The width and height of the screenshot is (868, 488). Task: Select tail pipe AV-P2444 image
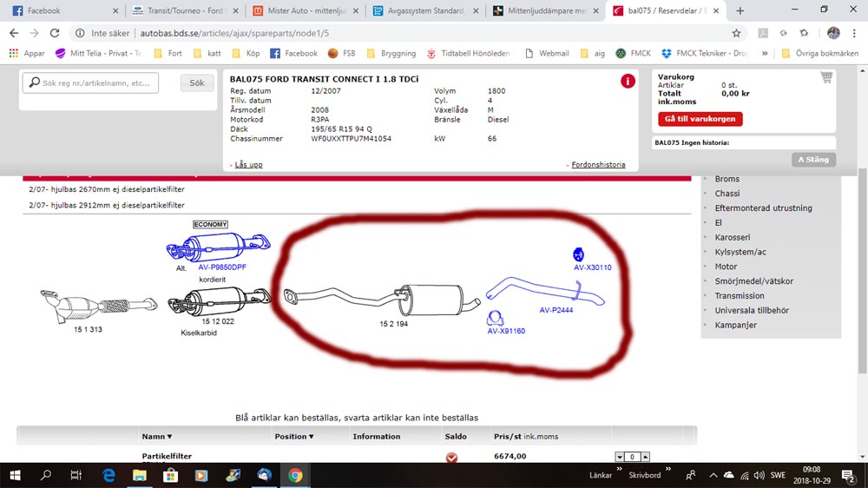[x=545, y=292]
